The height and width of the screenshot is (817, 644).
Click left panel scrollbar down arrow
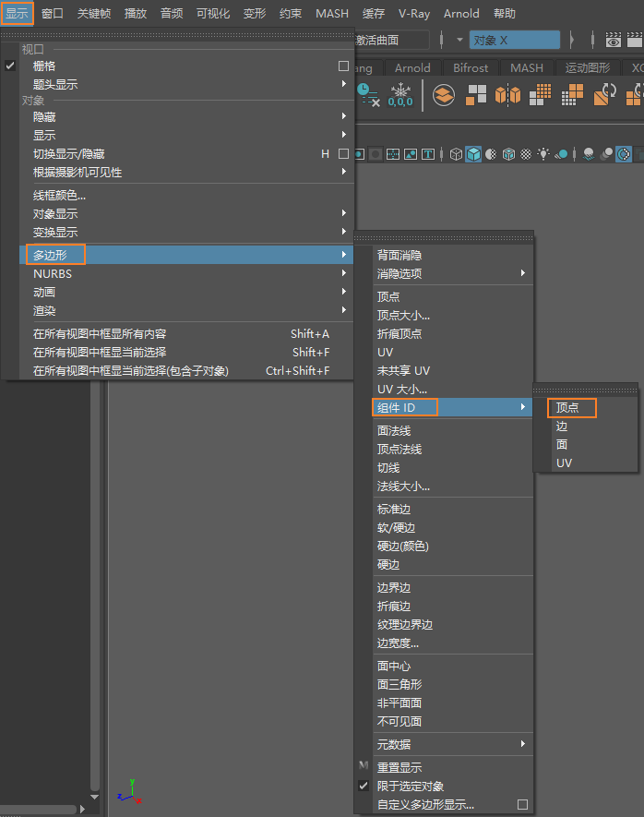[x=94, y=797]
